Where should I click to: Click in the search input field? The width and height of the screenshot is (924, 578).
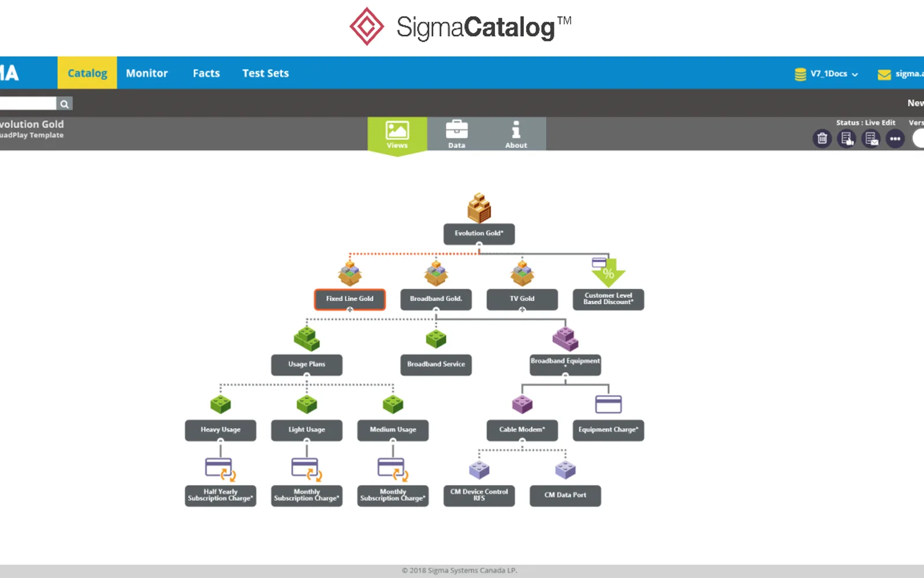[28, 103]
